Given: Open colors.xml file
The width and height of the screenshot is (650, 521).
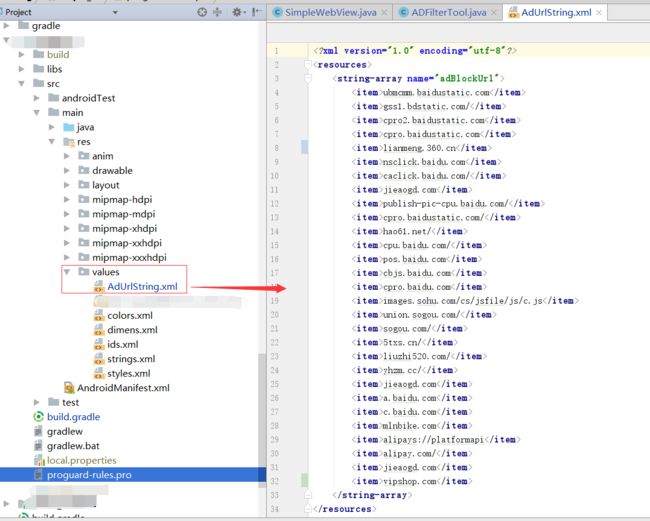Looking at the screenshot, I should pyautogui.click(x=130, y=315).
